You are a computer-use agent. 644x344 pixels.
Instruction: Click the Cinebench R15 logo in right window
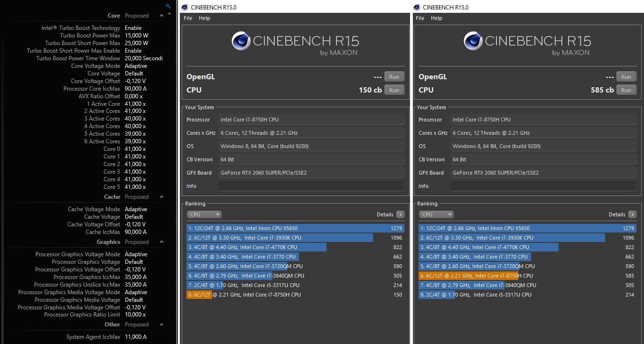pos(527,44)
